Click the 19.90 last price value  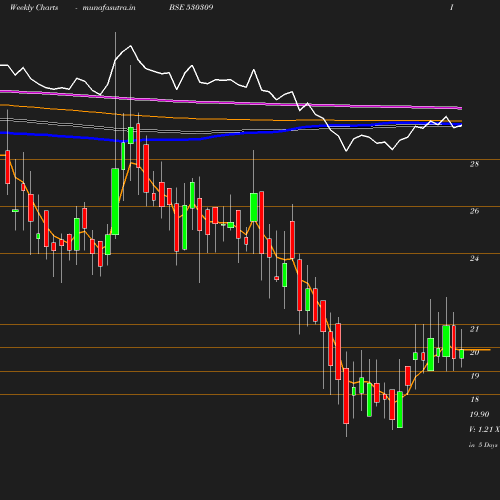(x=479, y=414)
